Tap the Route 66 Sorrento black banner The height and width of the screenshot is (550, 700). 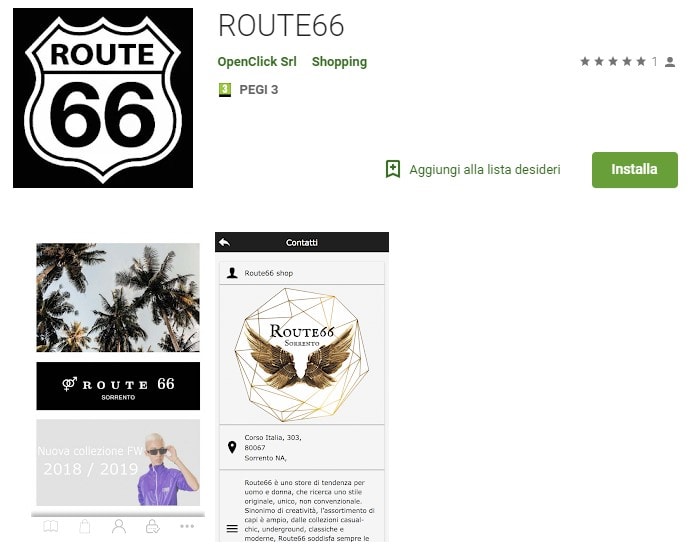click(118, 386)
